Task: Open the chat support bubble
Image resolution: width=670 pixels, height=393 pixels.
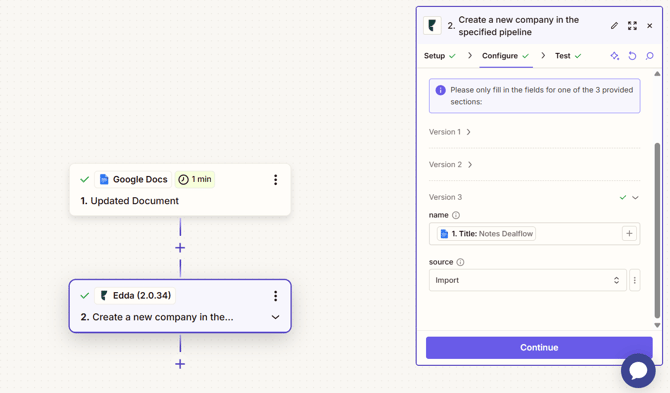Action: coord(638,370)
